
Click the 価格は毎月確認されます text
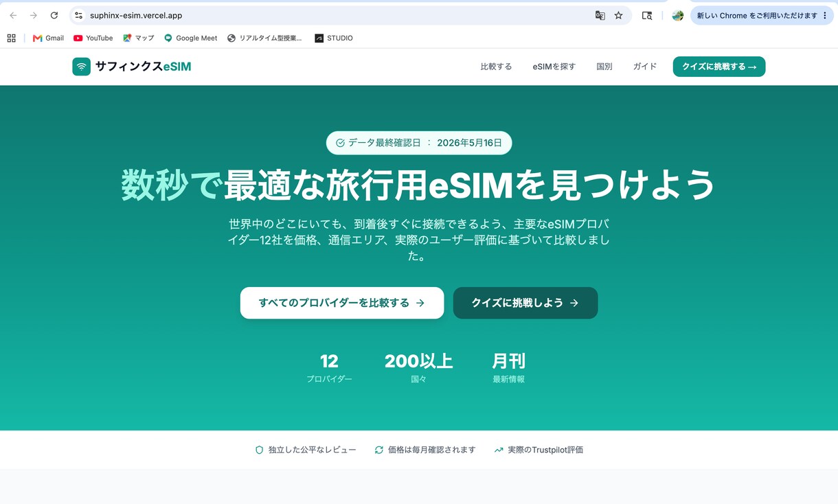click(x=432, y=450)
